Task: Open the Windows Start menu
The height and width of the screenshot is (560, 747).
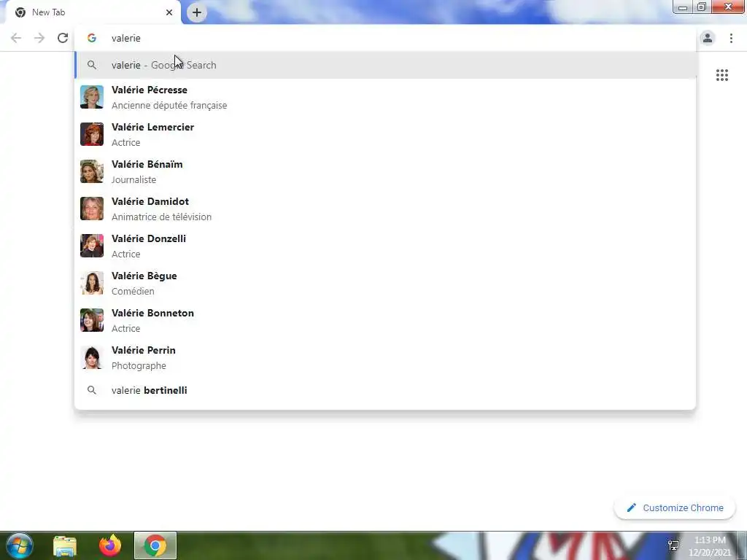Action: coord(19,545)
